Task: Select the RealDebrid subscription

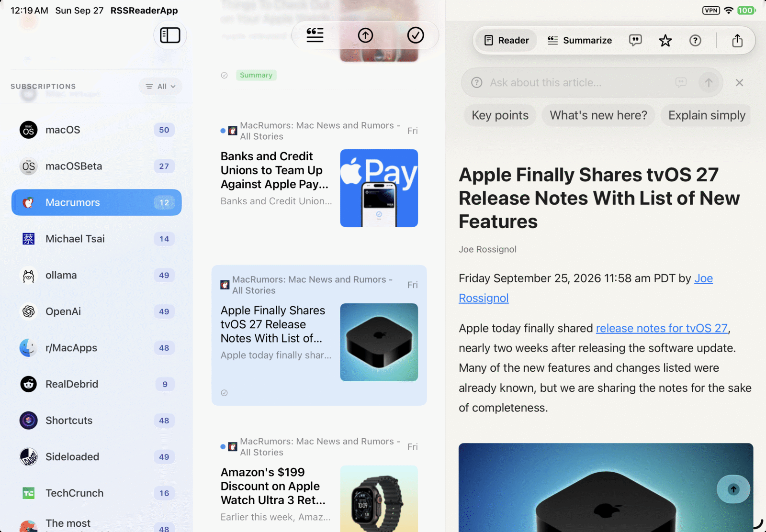Action: [97, 384]
